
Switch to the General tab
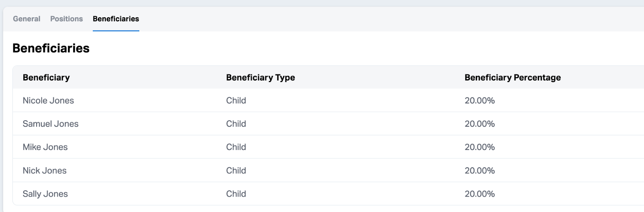(x=27, y=19)
